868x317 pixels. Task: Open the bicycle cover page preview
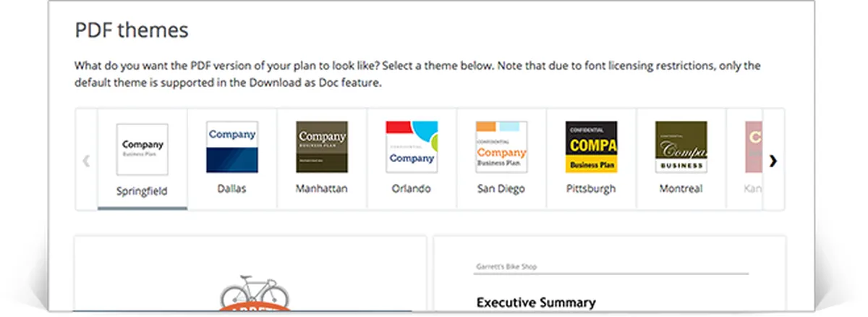click(x=250, y=274)
